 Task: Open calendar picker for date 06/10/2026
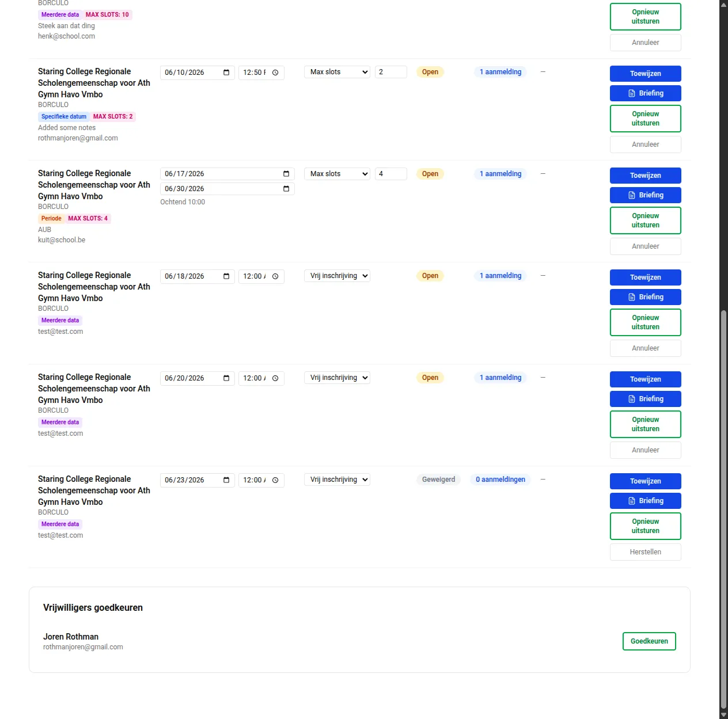coord(226,73)
